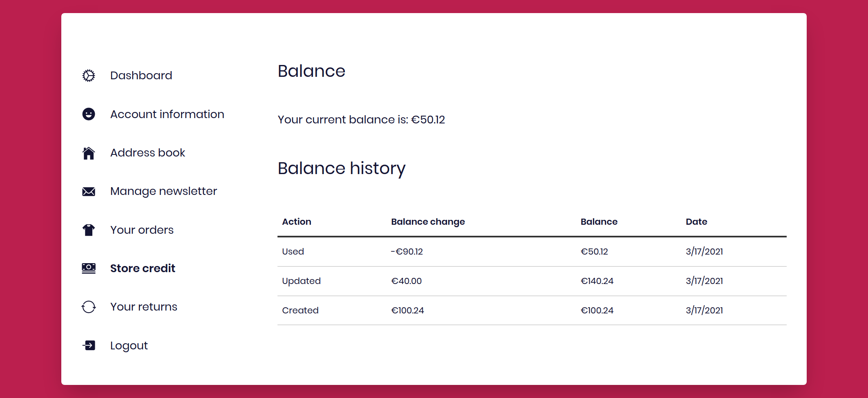Viewport: 868px width, 398px height.
Task: Click the Logout text link
Action: 129,346
